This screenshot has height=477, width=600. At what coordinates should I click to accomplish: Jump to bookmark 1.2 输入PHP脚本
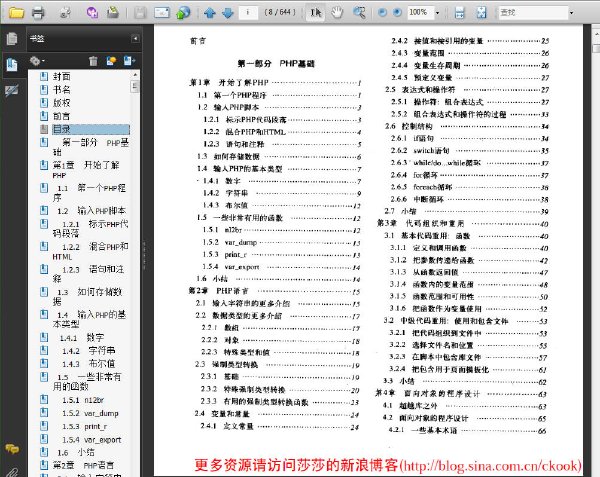(x=91, y=211)
